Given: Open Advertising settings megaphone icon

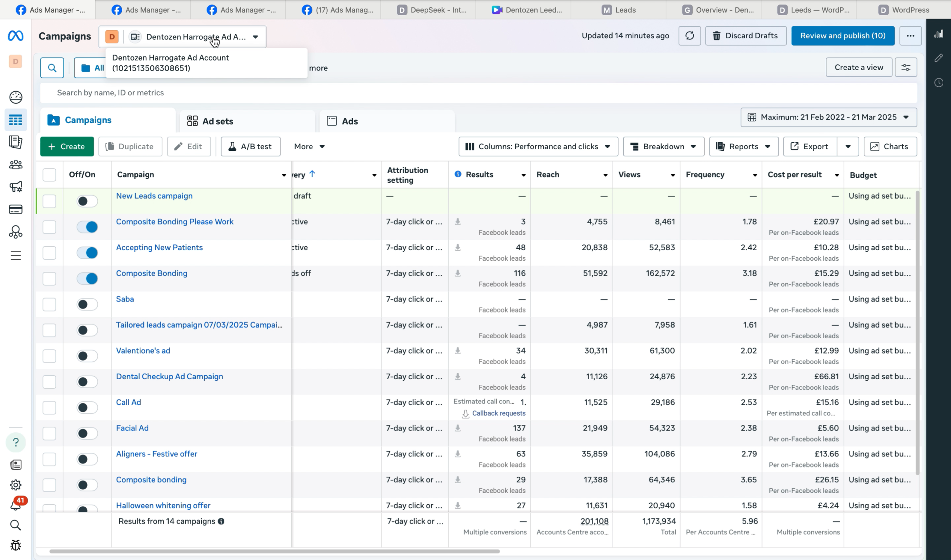Looking at the screenshot, I should coord(16,187).
